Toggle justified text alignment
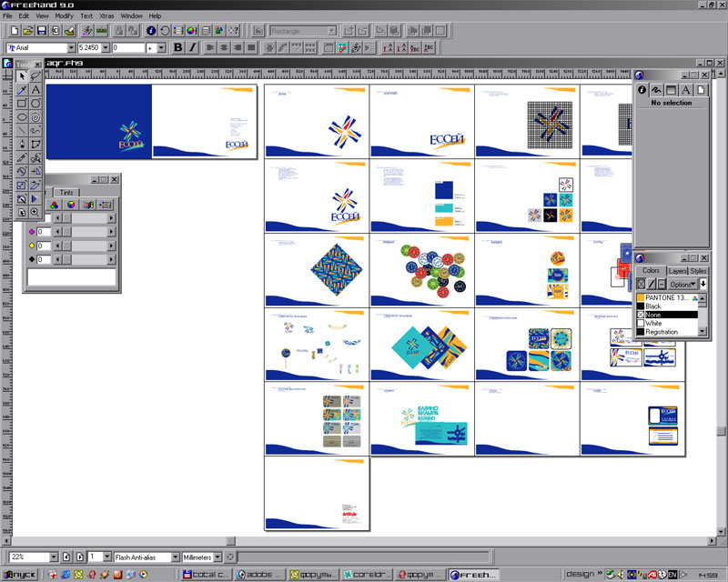The image size is (728, 582). (252, 47)
